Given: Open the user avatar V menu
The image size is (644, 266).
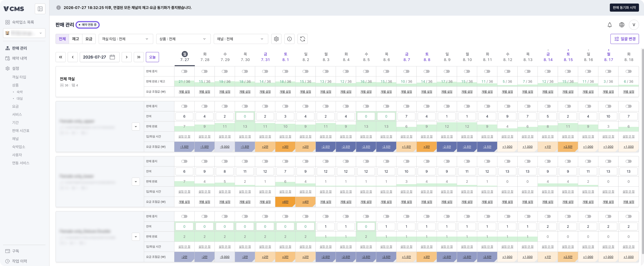Looking at the screenshot, I should coord(633,25).
